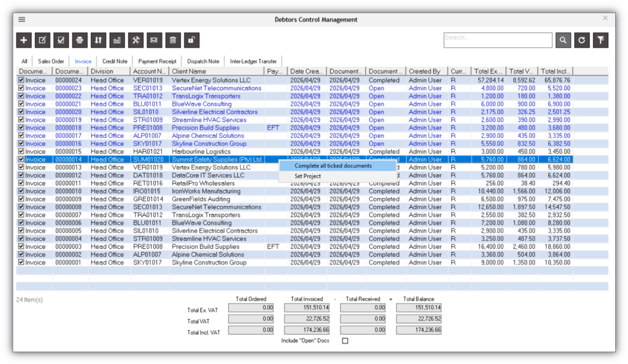Click Total Received Incl. VAT field 0.00
The height and width of the screenshot is (364, 628).
[x=363, y=330]
